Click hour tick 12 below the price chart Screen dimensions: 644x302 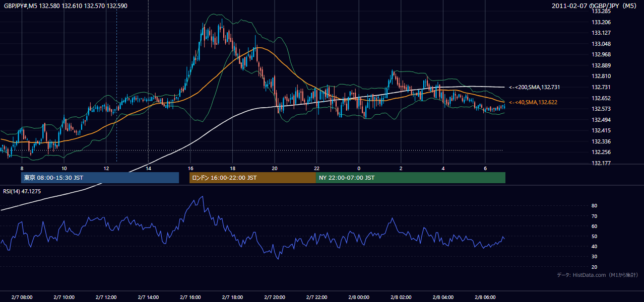pyautogui.click(x=106, y=168)
